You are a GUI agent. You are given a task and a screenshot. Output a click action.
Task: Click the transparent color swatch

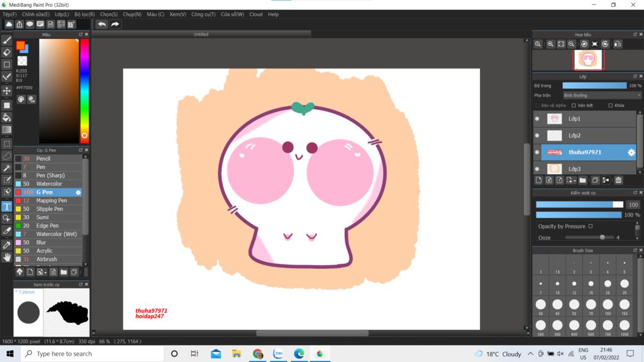22,61
